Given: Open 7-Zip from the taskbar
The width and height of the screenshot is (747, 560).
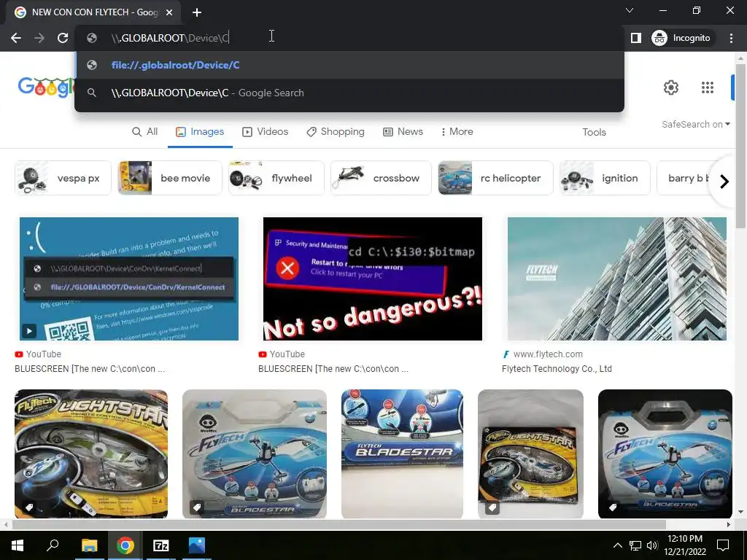Looking at the screenshot, I should 161,545.
